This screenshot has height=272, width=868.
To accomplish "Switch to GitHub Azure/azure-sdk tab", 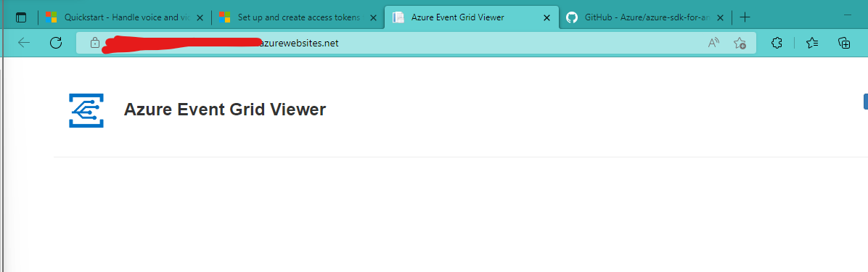I will 644,17.
